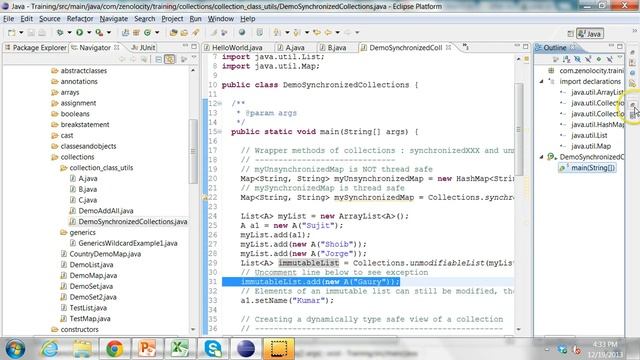The width and height of the screenshot is (640, 360).
Task: Click the web browser globe toolbar icon
Action: 242,33
